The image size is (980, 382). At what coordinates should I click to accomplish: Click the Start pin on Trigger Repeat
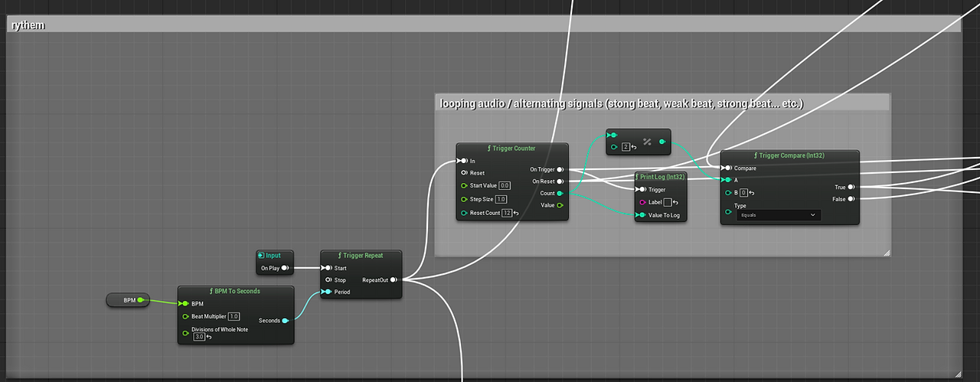(x=328, y=268)
